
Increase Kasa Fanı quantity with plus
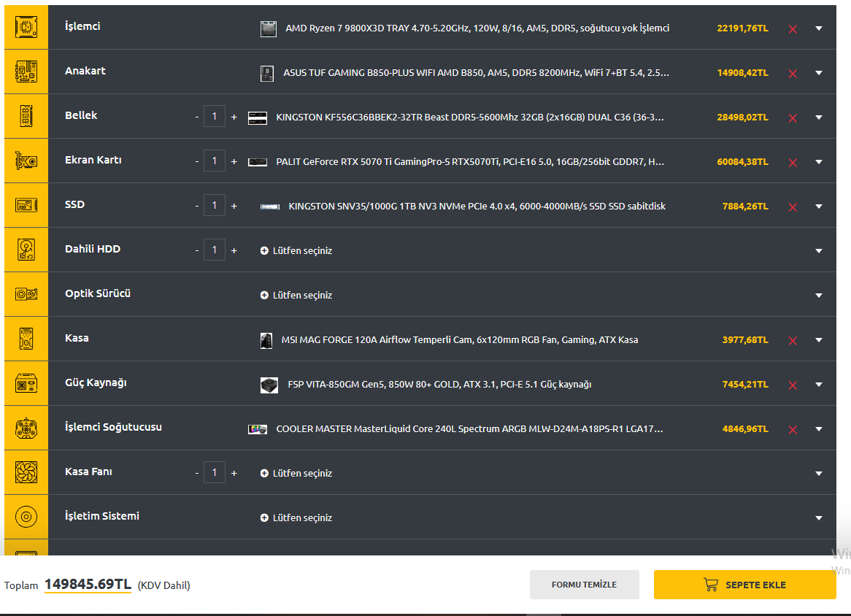tap(234, 473)
